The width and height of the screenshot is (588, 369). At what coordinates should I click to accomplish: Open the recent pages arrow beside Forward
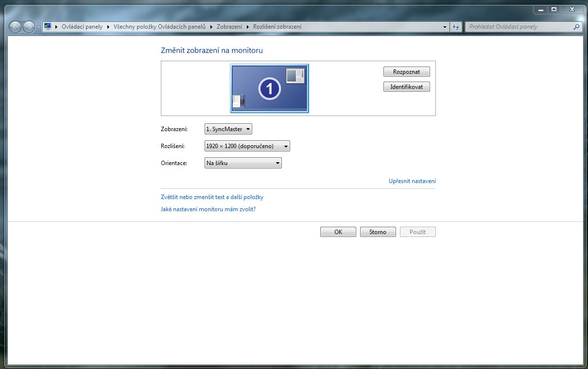click(x=38, y=27)
